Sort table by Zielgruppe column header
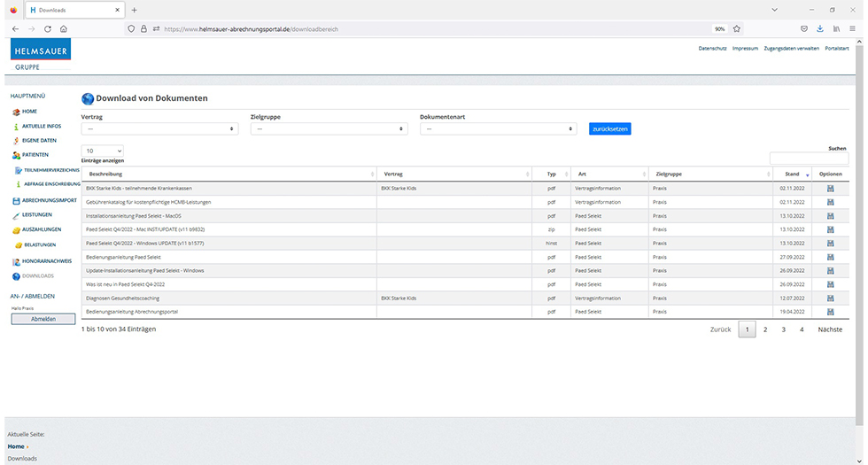This screenshot has width=868, height=465. pyautogui.click(x=710, y=174)
